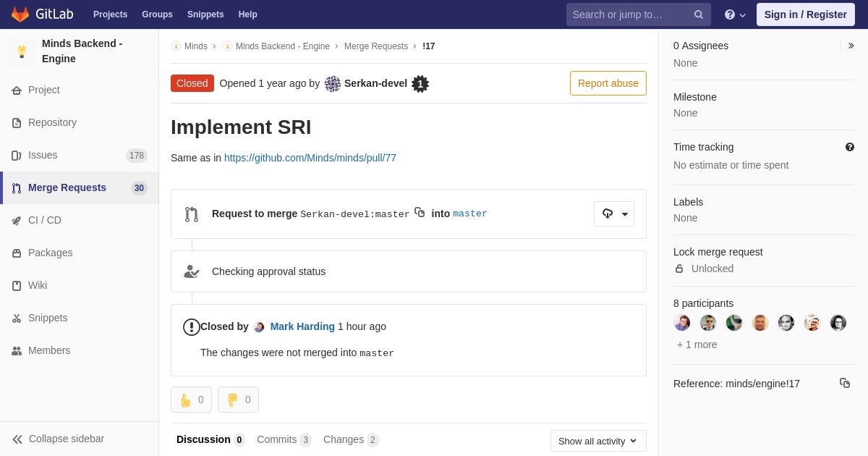This screenshot has height=456, width=868.
Task: Open the Groups top menu
Action: [x=157, y=14]
